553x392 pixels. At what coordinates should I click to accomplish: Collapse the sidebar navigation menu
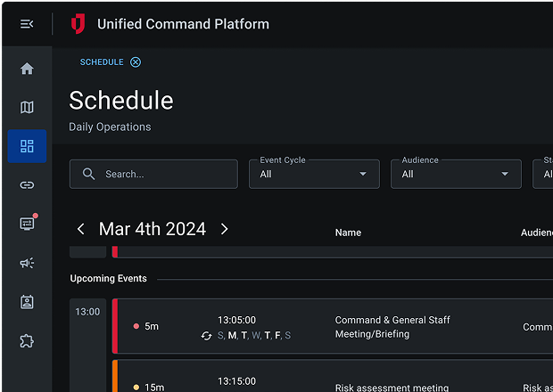(27, 24)
